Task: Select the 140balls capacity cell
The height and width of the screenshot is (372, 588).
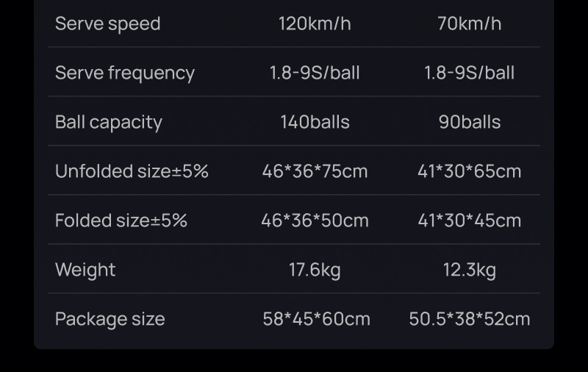Action: click(315, 122)
